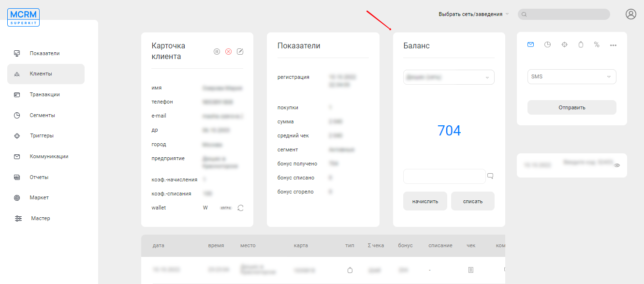Copy wallet link via ctrl+c badge
Screen dimensions: 644x284
[x=226, y=208]
